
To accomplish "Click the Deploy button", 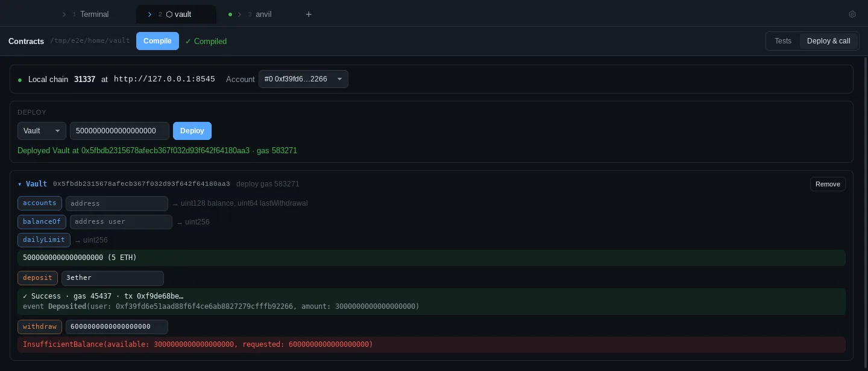I will click(192, 131).
